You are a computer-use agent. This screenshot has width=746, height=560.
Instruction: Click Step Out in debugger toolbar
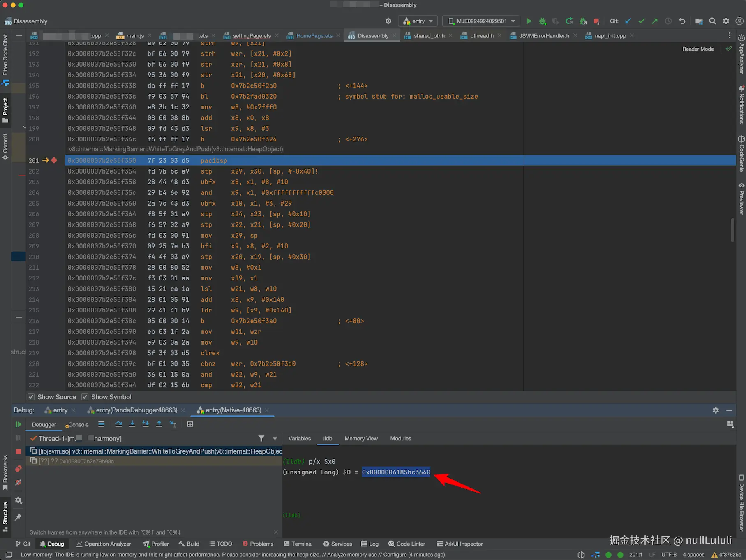click(159, 424)
